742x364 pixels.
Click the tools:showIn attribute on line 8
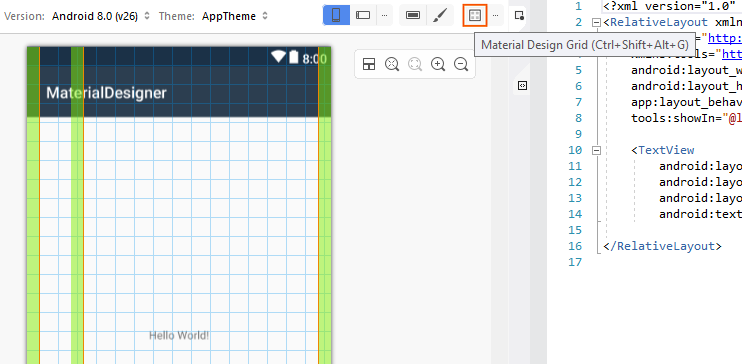click(x=686, y=118)
